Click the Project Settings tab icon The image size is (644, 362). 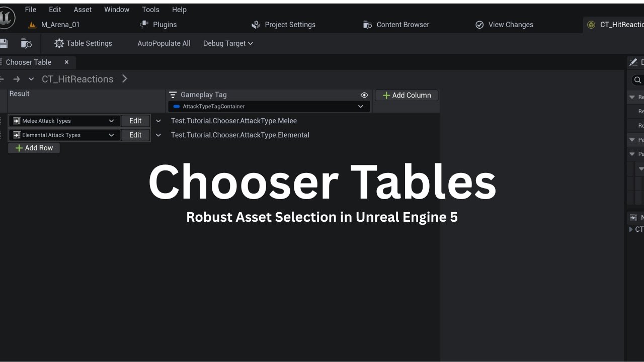(x=256, y=25)
